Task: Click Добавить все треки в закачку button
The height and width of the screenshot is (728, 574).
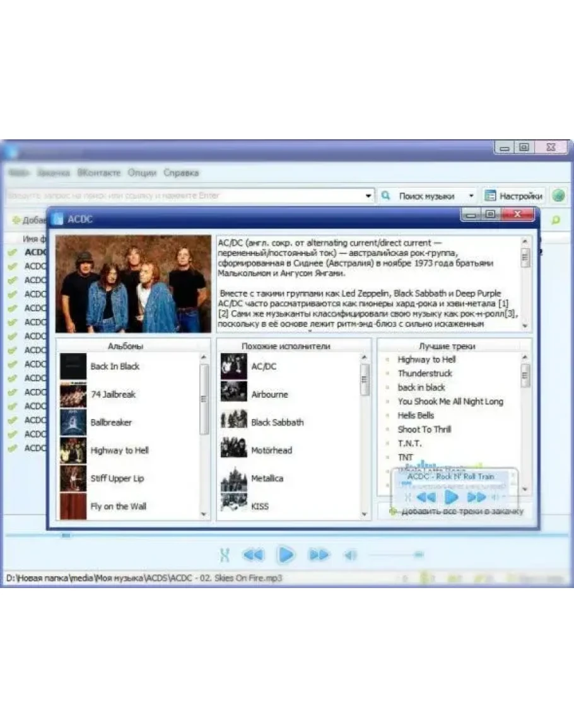Action: pyautogui.click(x=457, y=511)
